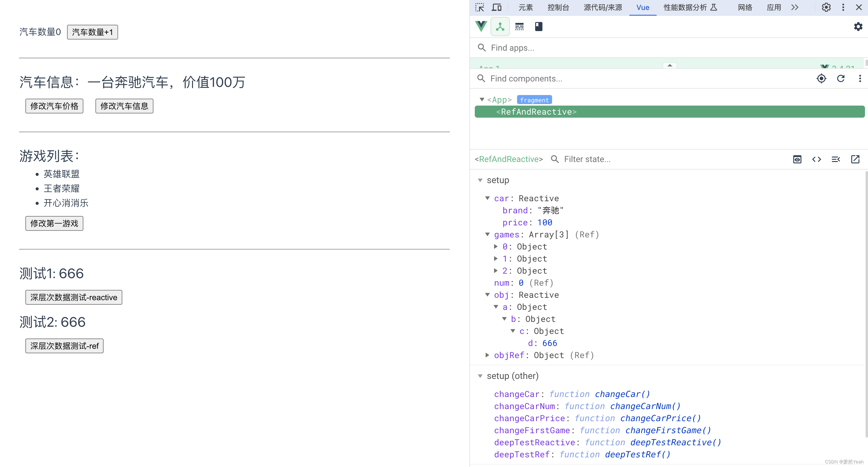Inspect the RefAndReactive DOM element eye icon
Image resolution: width=868 pixels, height=467 pixels.
(x=797, y=159)
